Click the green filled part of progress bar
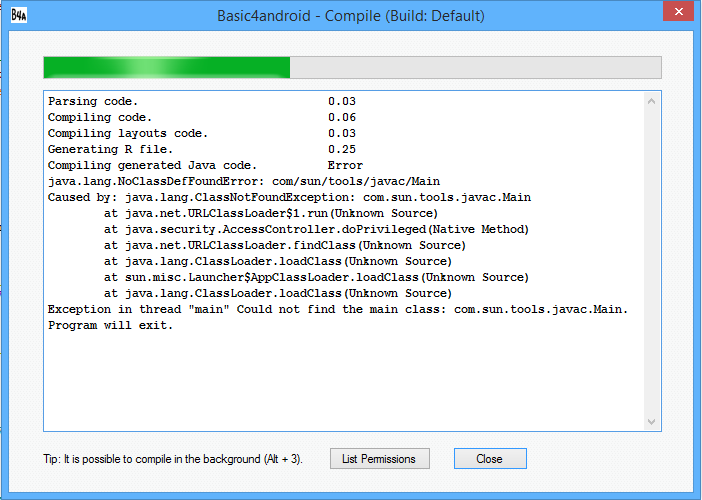Screen dimensions: 702x500 tap(166, 67)
